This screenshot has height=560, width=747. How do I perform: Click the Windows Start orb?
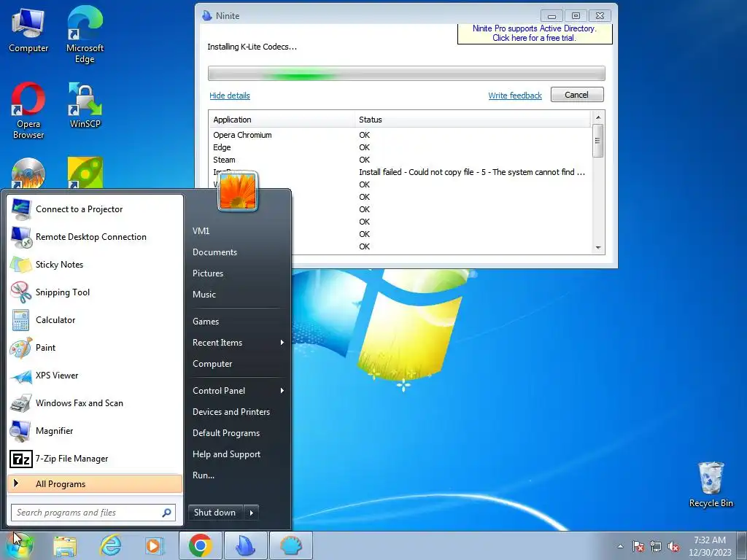pos(19,545)
